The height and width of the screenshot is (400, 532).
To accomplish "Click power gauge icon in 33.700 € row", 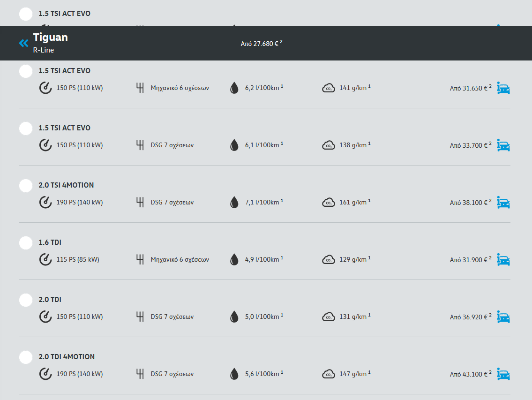I will [45, 145].
